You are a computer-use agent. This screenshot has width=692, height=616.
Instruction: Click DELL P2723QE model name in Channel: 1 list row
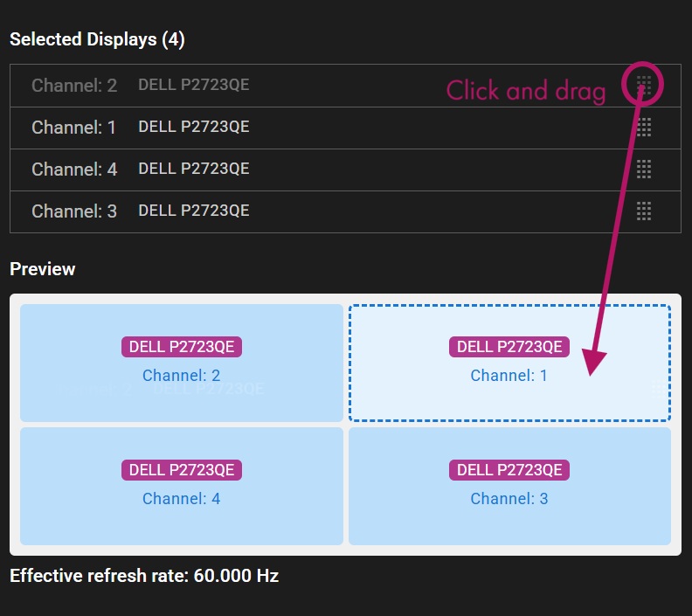(x=193, y=127)
